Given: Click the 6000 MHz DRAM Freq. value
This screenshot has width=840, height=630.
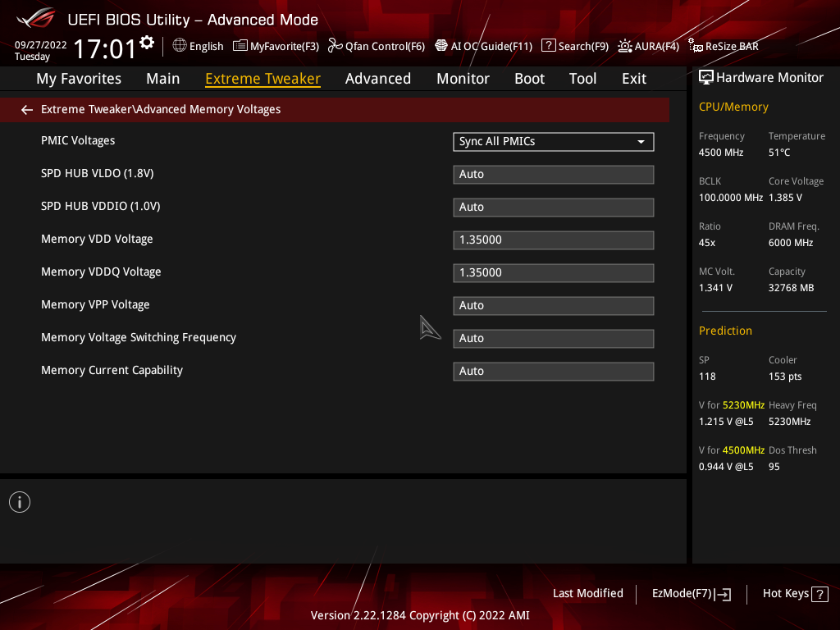Looking at the screenshot, I should point(791,243).
